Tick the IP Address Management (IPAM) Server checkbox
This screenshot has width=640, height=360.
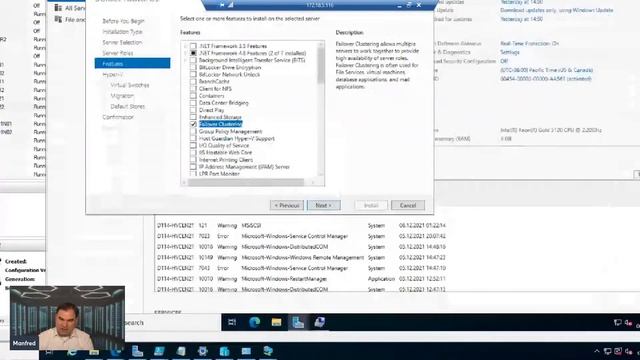193,167
